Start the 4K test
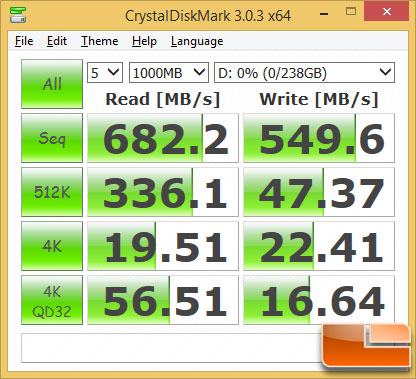This screenshot has height=379, width=416. [52, 246]
